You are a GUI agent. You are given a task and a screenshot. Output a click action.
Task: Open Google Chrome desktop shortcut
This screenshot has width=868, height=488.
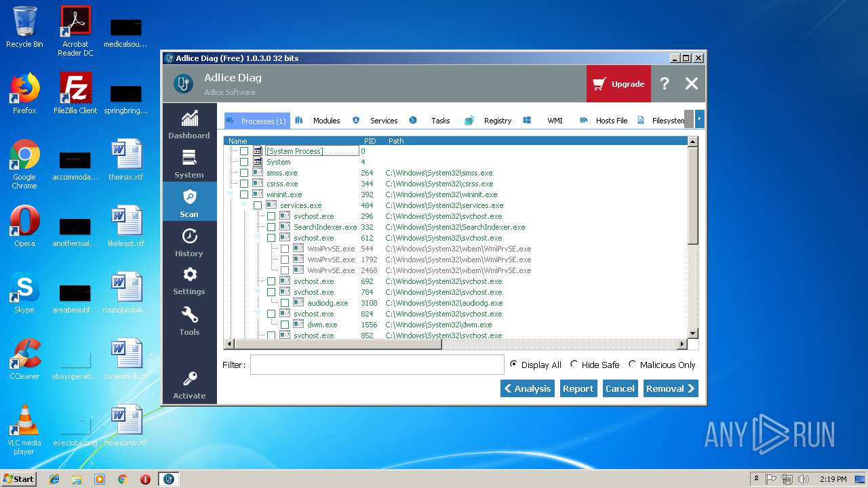[x=24, y=164]
